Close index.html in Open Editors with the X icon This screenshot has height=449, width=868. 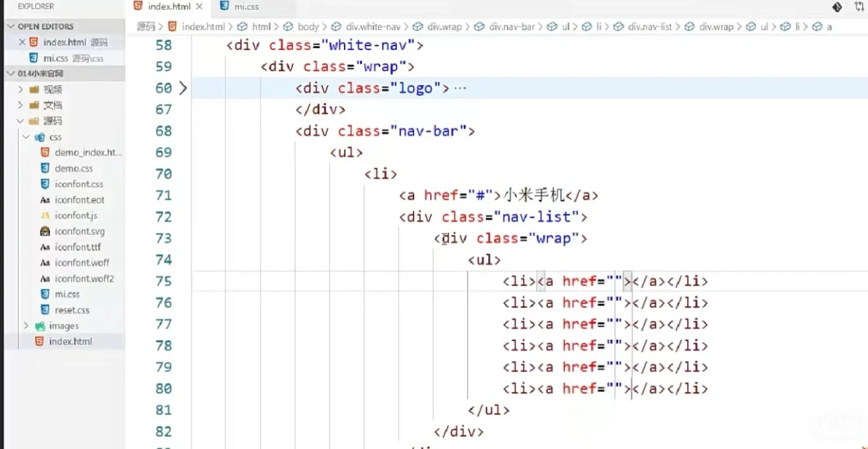[x=22, y=42]
